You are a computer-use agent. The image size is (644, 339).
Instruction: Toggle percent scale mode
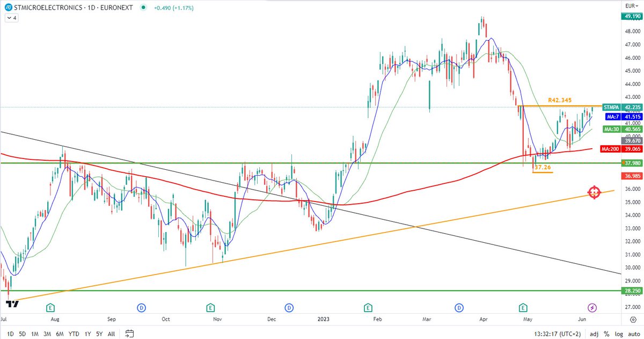pos(607,334)
